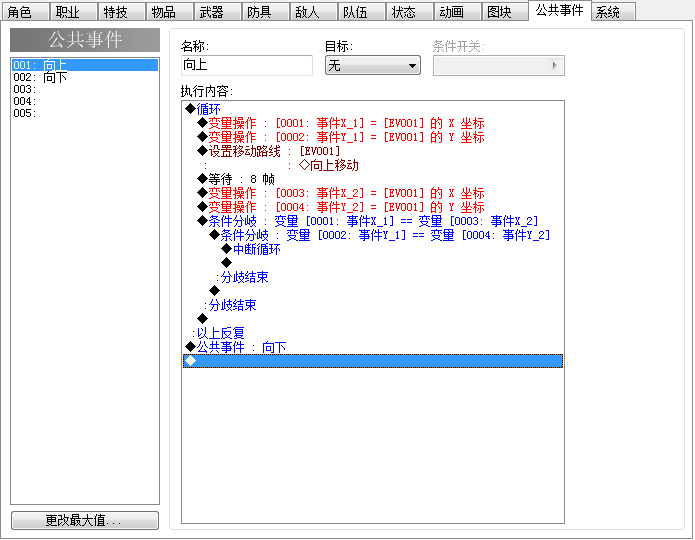This screenshot has width=695, height=540.
Task: Select empty common event 004
Action: (85, 101)
